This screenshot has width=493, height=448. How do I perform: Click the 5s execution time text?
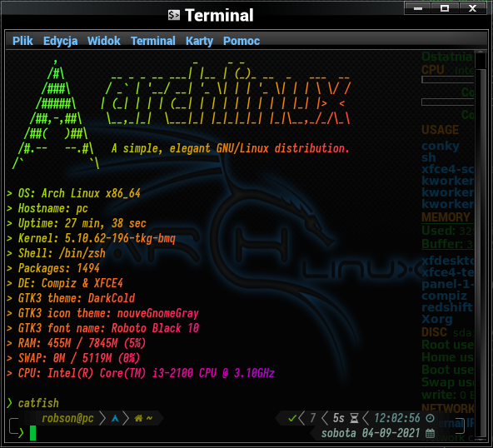339,418
